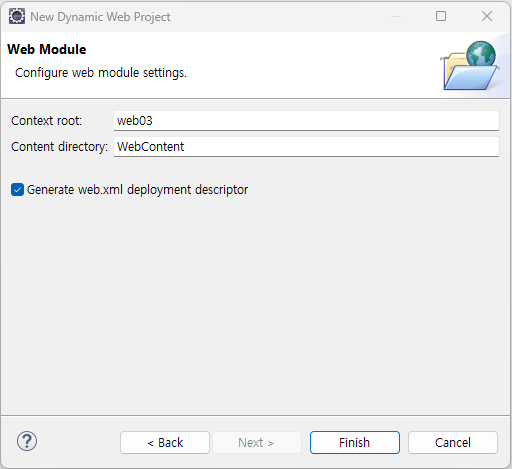512x469 pixels.
Task: Cancel the new project wizard
Action: coord(453,443)
